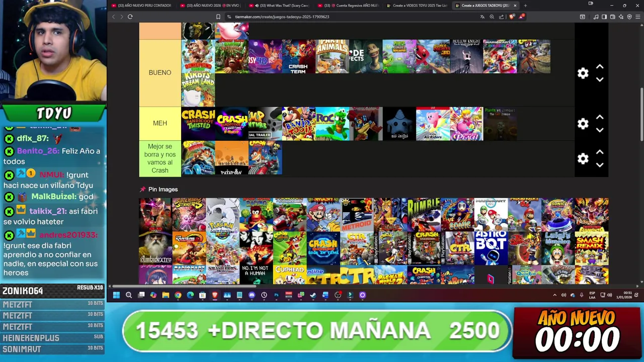Open Steam from taskbar
This screenshot has width=644, height=362.
coord(313,295)
